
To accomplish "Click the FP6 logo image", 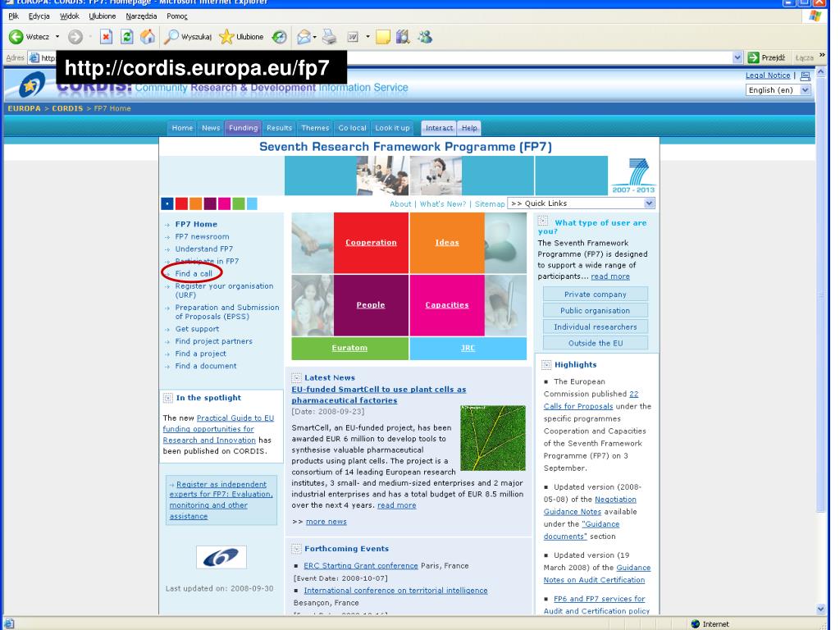I will (221, 557).
